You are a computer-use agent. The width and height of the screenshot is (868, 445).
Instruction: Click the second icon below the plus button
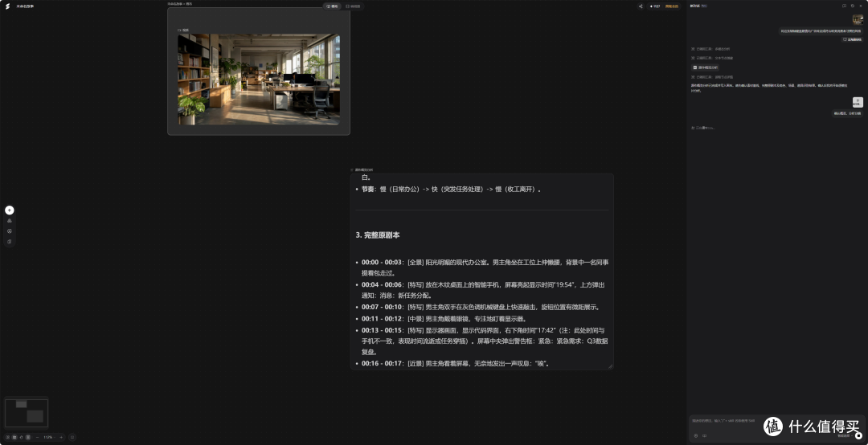pyautogui.click(x=10, y=231)
